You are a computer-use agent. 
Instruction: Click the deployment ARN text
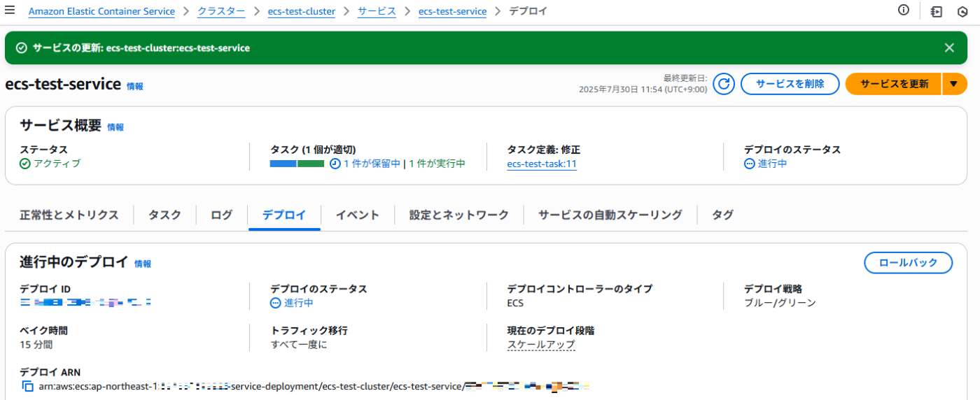pos(314,386)
